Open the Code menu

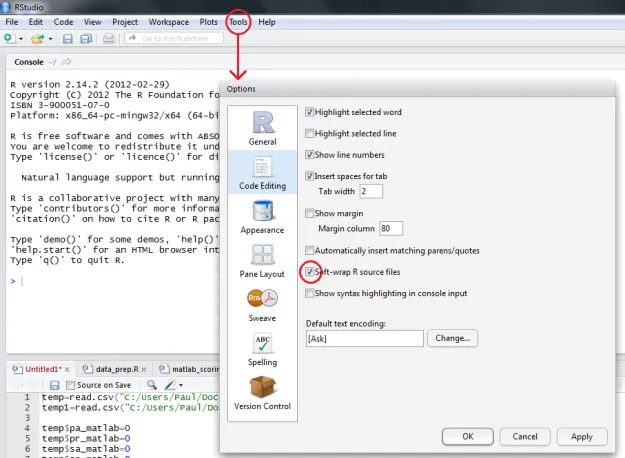[x=63, y=22]
